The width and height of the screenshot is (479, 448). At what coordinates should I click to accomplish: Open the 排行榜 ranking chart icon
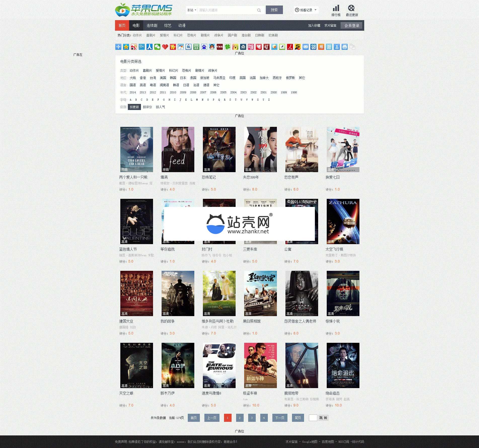[x=336, y=8]
